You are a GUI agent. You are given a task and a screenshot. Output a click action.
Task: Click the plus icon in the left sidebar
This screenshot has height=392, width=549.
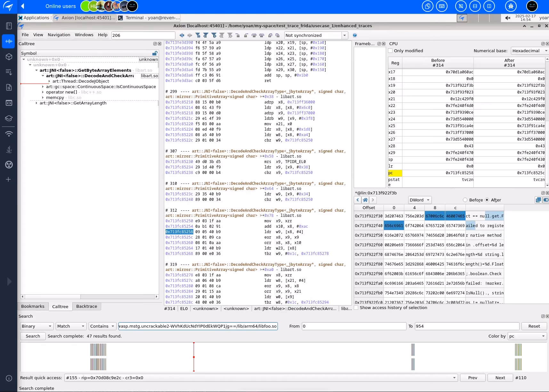pyautogui.click(x=9, y=179)
